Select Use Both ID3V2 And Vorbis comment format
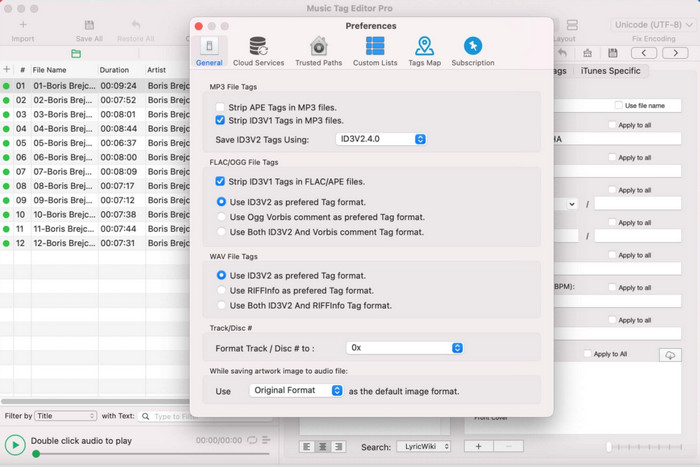700x467 pixels. tap(221, 232)
